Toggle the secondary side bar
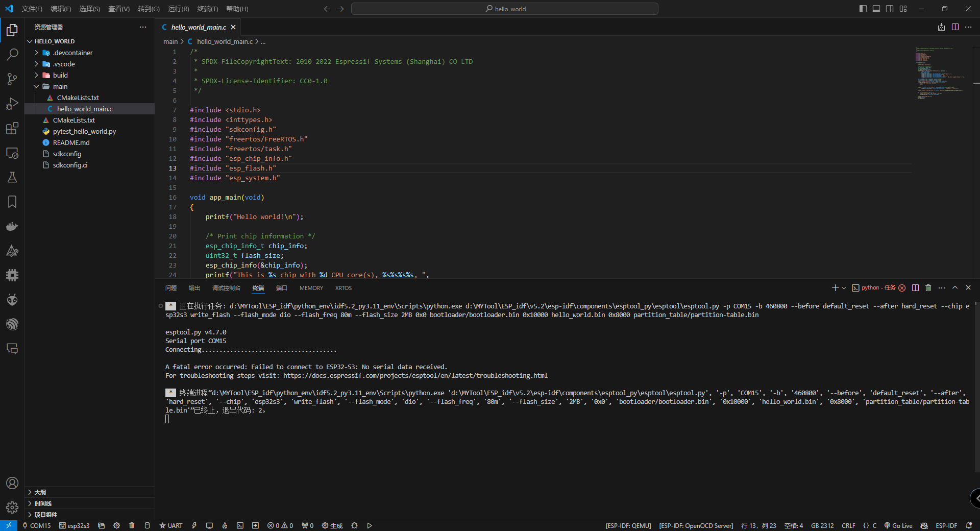This screenshot has height=531, width=980. (x=890, y=9)
